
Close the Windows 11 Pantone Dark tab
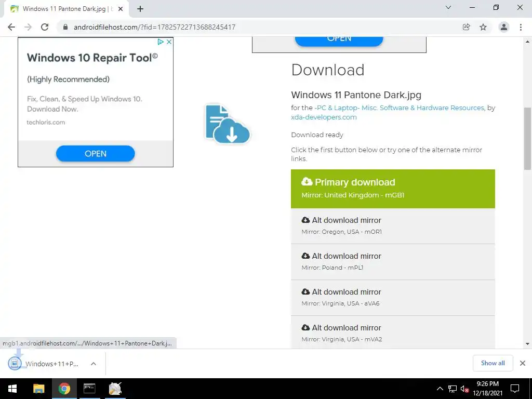tap(121, 9)
